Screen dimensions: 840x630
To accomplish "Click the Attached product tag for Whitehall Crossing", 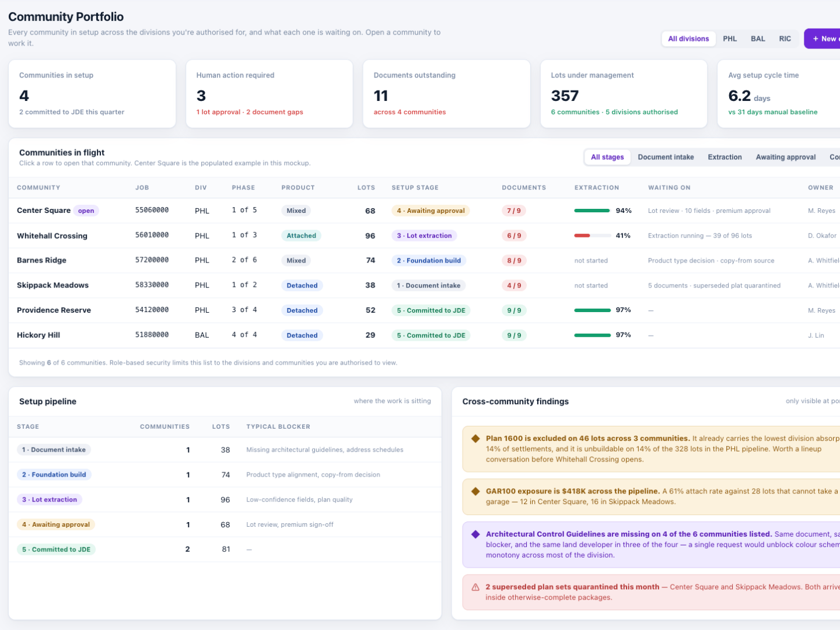I will [301, 236].
